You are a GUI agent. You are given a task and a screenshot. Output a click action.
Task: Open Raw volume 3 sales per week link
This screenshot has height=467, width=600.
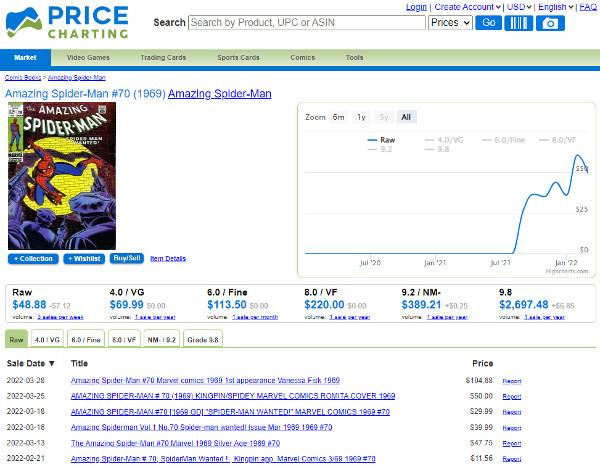coord(60,317)
